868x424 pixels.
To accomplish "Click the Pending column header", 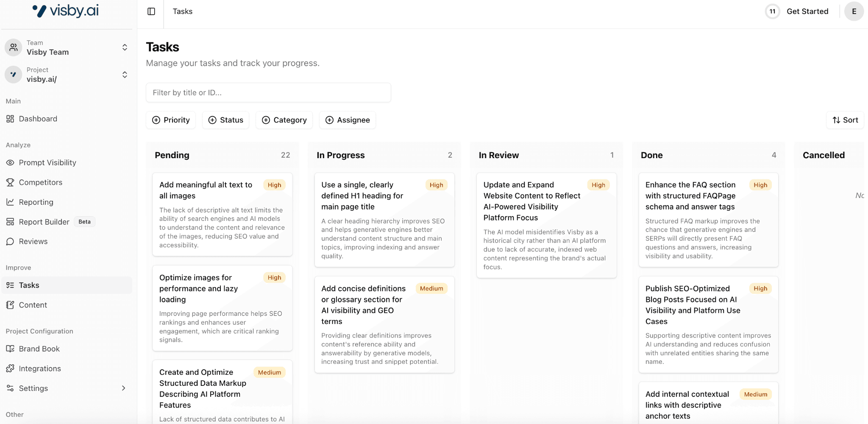I will click(x=172, y=155).
